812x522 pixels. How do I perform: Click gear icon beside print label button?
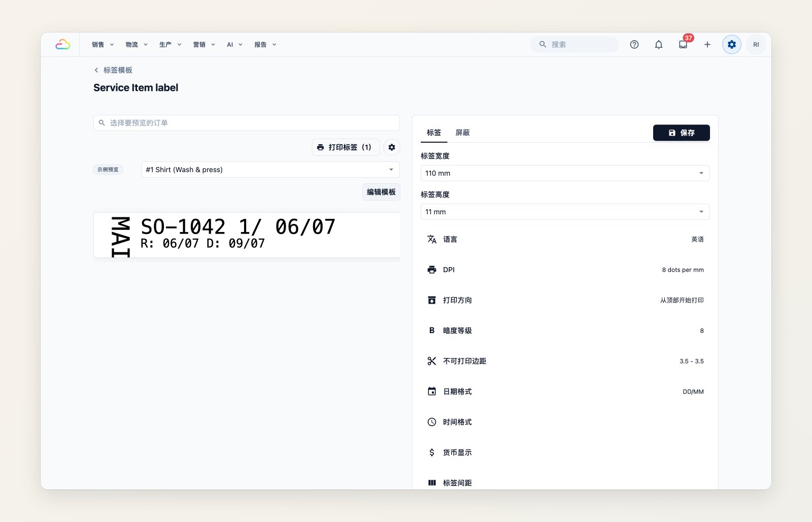point(392,147)
